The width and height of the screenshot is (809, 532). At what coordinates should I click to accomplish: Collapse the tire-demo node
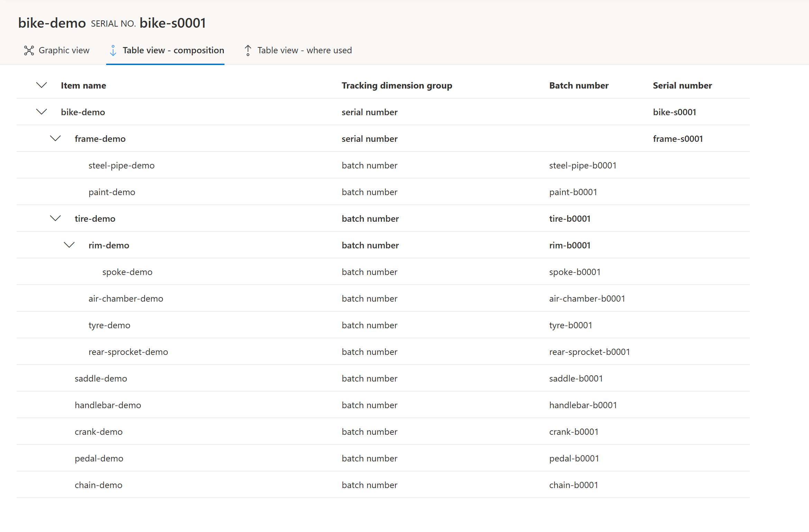tap(55, 218)
